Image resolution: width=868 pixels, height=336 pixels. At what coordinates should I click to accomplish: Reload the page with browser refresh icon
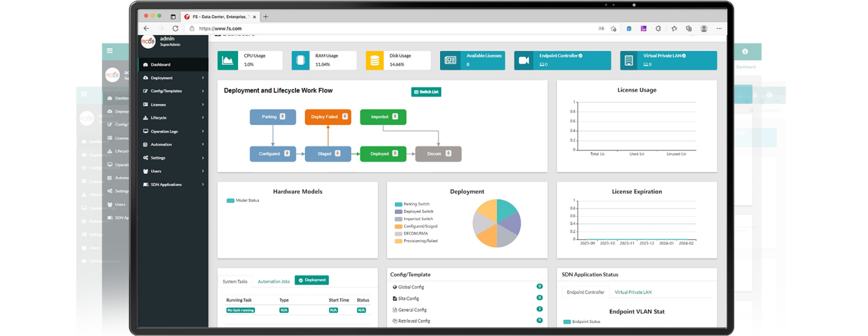click(x=175, y=28)
